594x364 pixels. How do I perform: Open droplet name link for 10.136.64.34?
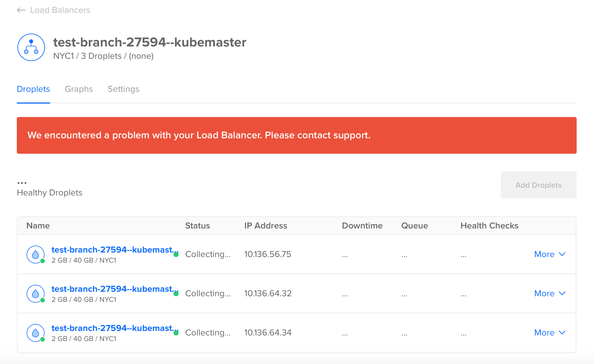(x=115, y=328)
